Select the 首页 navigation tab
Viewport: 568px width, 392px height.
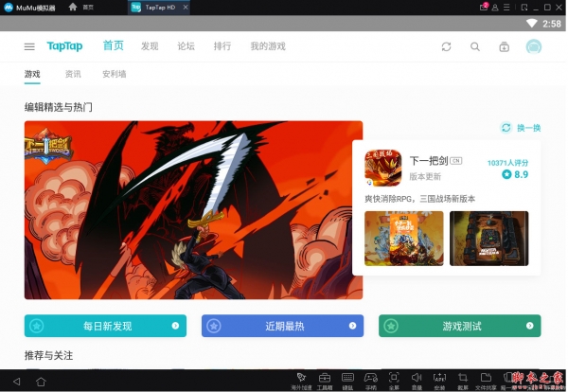pos(113,45)
